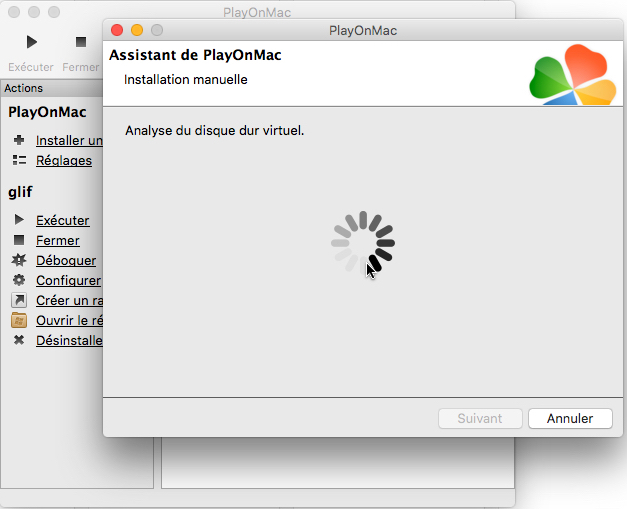Click the bug icon beside Déboguer
The height and width of the screenshot is (509, 627).
click(x=19, y=260)
